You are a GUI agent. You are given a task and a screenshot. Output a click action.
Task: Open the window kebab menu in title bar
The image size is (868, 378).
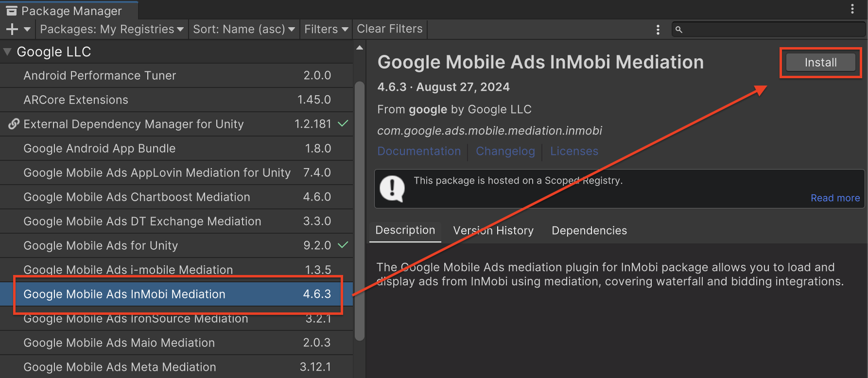tap(852, 9)
